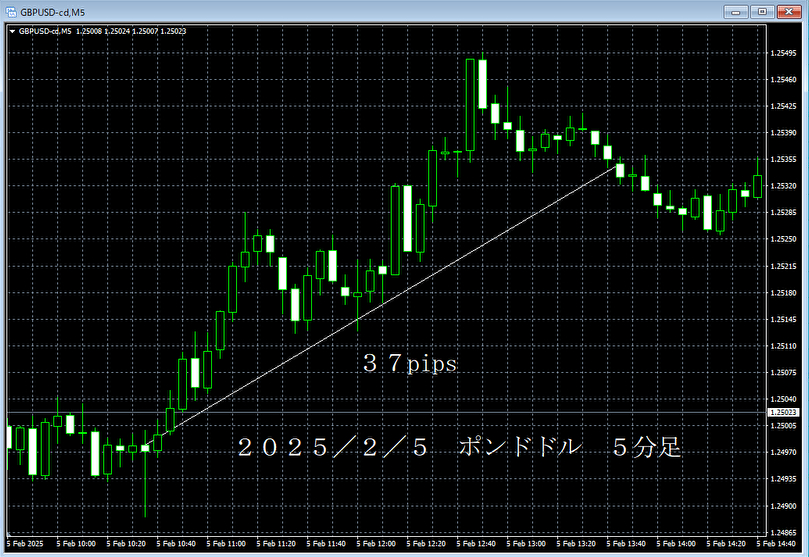Click the 1.25320 price axis label
809x557 pixels.
point(783,186)
